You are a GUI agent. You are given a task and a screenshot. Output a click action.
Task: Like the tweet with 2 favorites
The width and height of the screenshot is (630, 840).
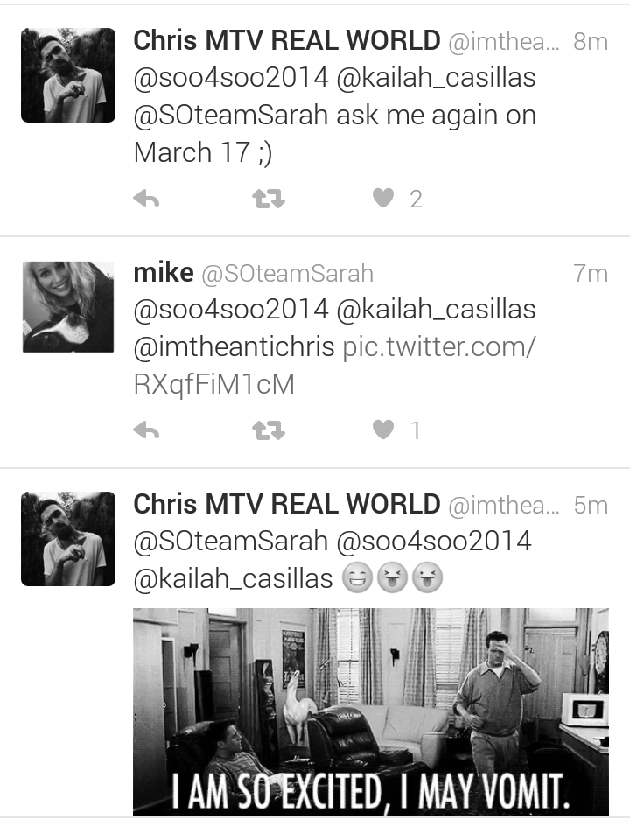[383, 199]
